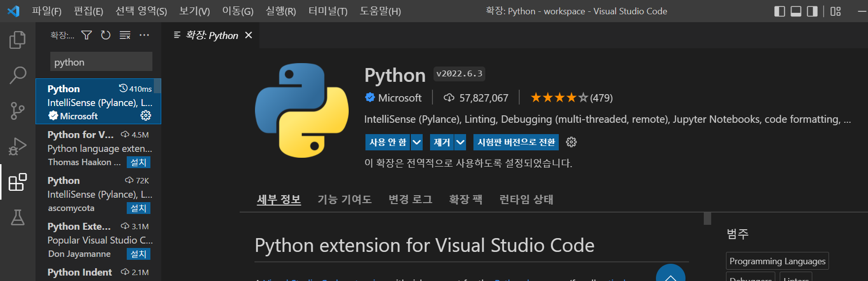This screenshot has width=868, height=281.
Task: Clear extension search results icon
Action: [x=125, y=35]
